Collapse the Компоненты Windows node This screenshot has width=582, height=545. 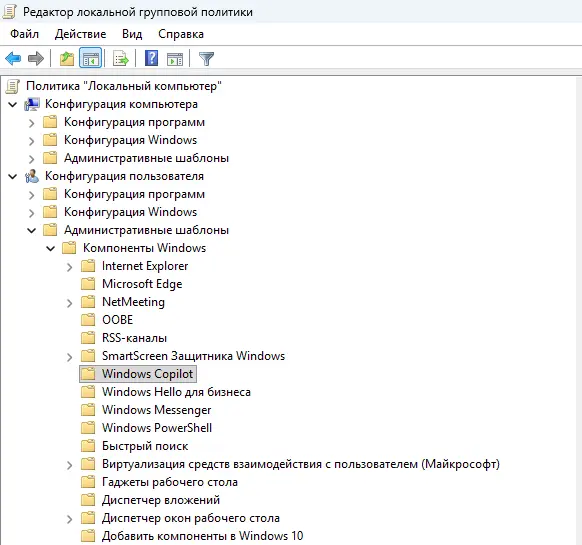point(51,248)
